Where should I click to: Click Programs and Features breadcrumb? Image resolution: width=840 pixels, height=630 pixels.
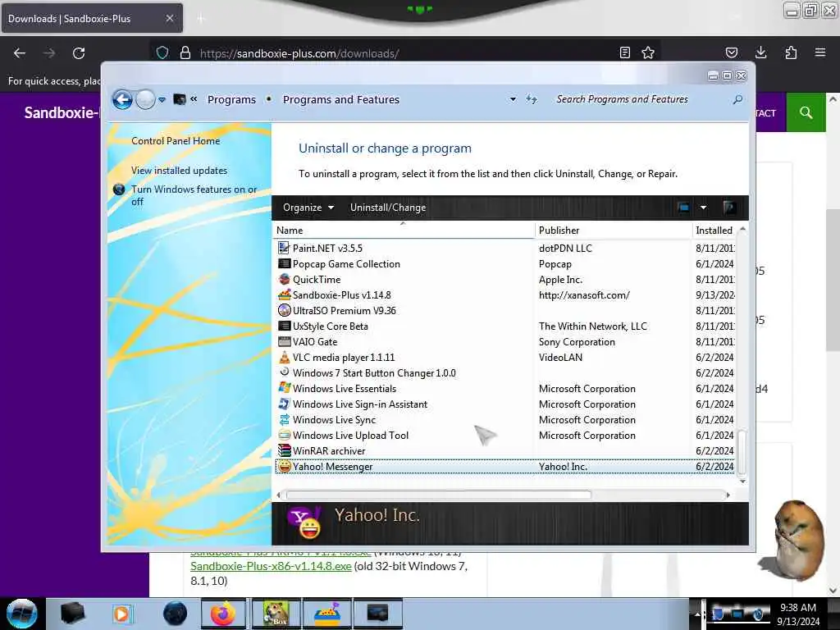point(340,99)
